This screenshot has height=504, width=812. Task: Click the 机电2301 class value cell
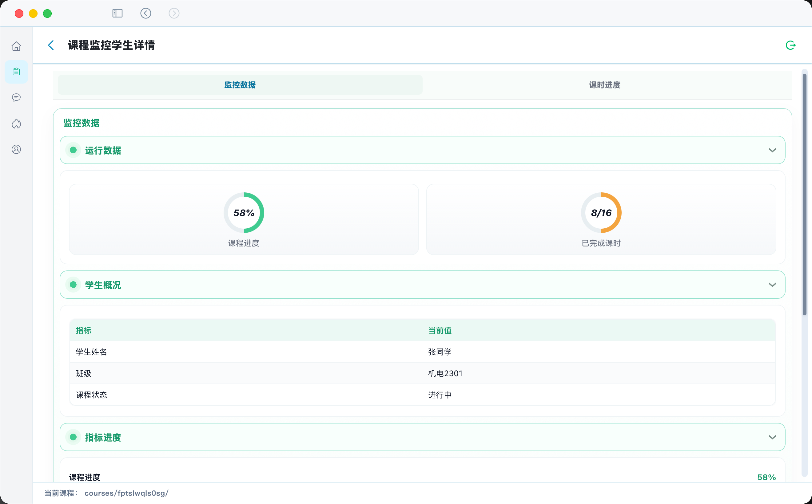(x=445, y=373)
